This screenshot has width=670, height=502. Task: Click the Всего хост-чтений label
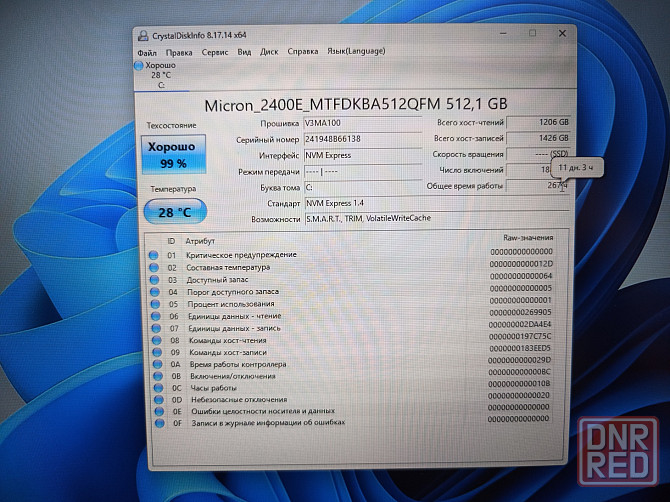click(470, 123)
